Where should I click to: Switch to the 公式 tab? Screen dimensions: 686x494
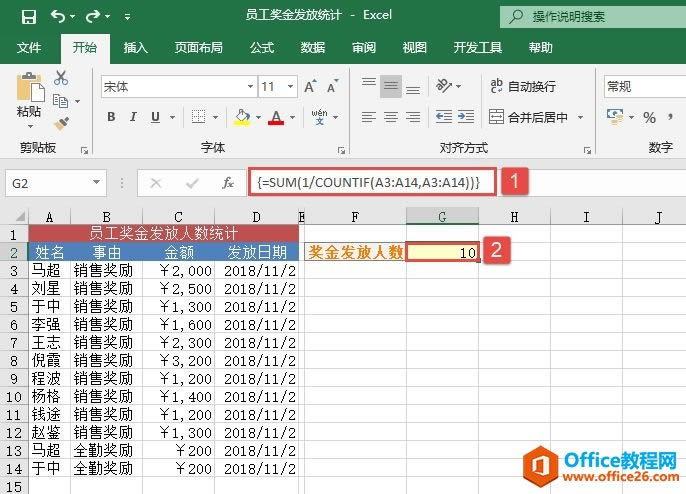pos(262,47)
